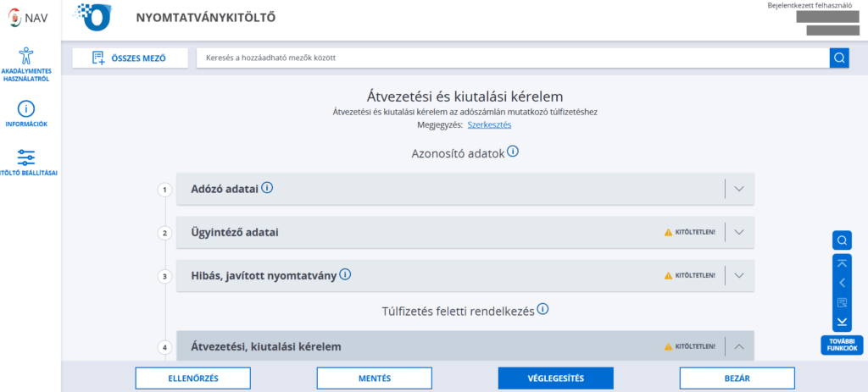Screen dimensions: 868x392
Task: Click info icon beside Hibás, javított nyomtatvány
Action: pyautogui.click(x=345, y=274)
